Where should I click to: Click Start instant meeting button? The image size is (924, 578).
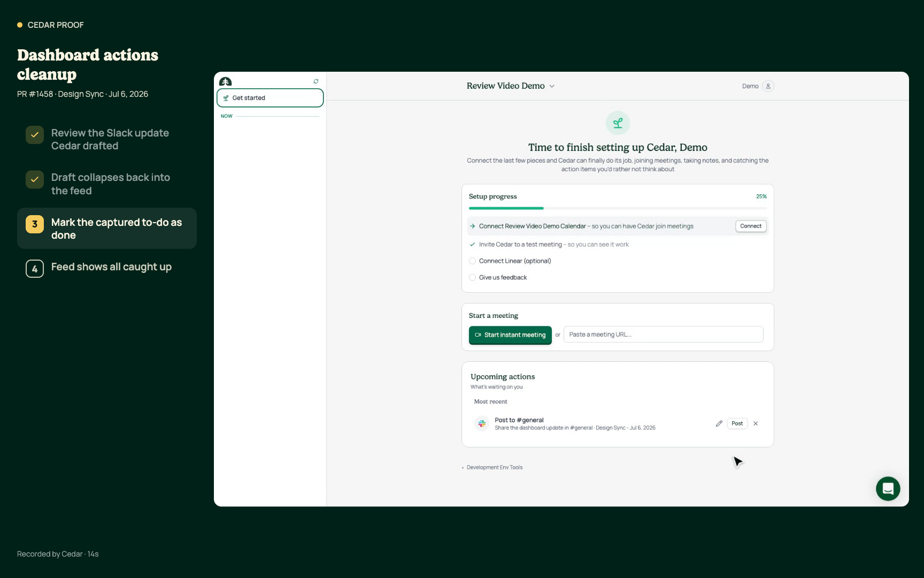pos(510,335)
